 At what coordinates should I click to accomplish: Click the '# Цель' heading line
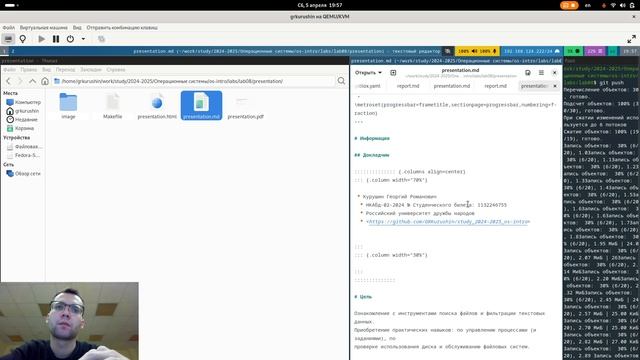point(363,297)
